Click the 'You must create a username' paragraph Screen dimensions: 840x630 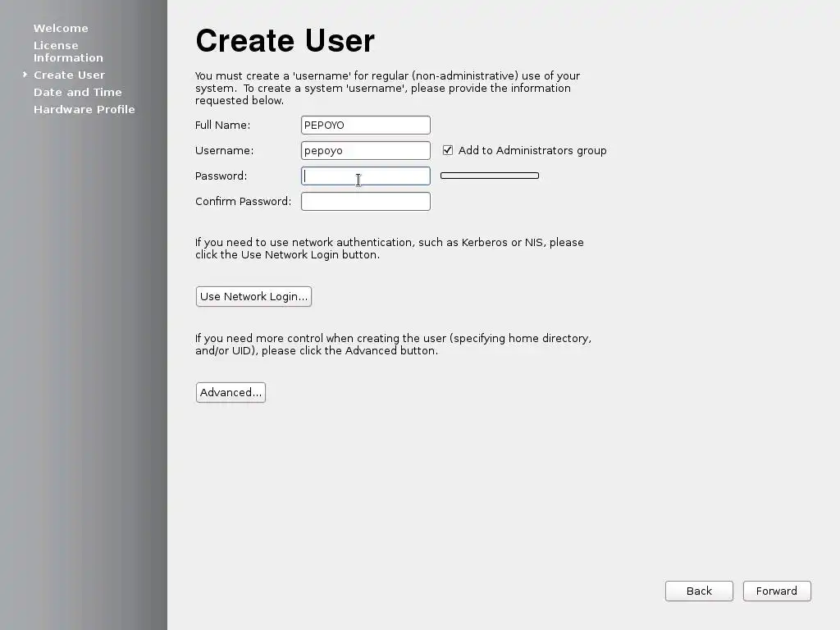[x=387, y=89]
